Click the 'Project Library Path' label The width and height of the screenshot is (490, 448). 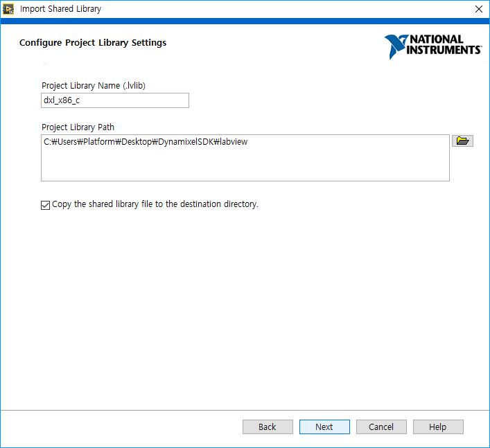pos(78,127)
